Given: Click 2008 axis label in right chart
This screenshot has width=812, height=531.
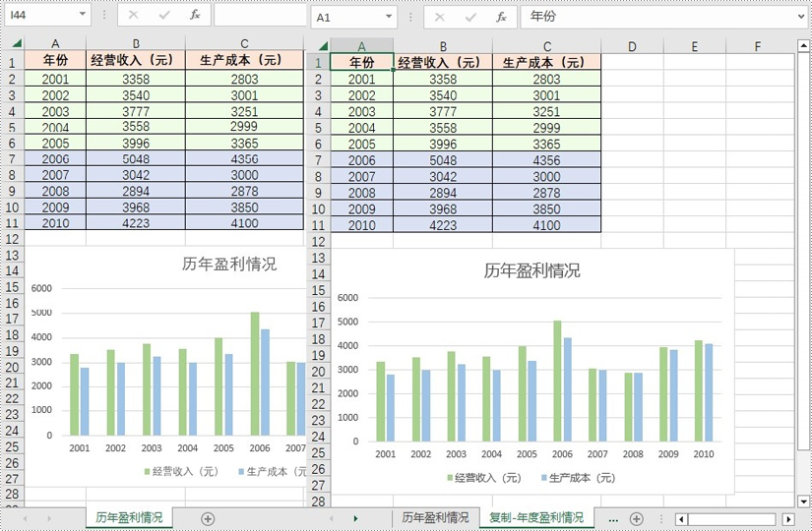Looking at the screenshot, I should [633, 454].
